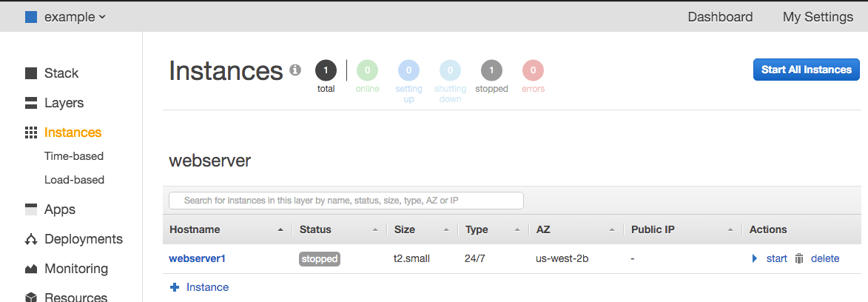Click the instance search field
This screenshot has width=868, height=302.
[346, 201]
